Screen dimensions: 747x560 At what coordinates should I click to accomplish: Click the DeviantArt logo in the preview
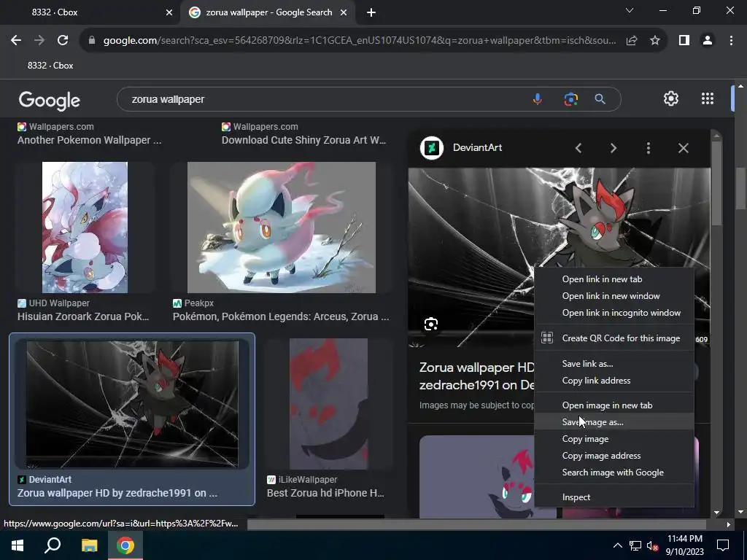coord(432,147)
